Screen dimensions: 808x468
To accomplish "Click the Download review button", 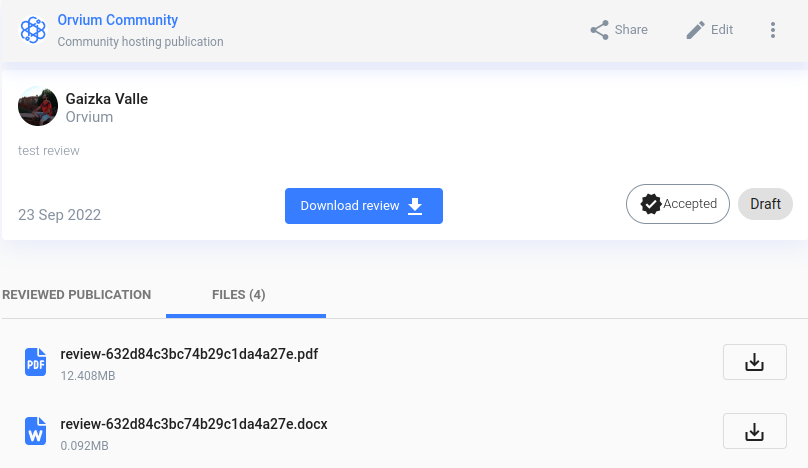I will click(x=364, y=206).
